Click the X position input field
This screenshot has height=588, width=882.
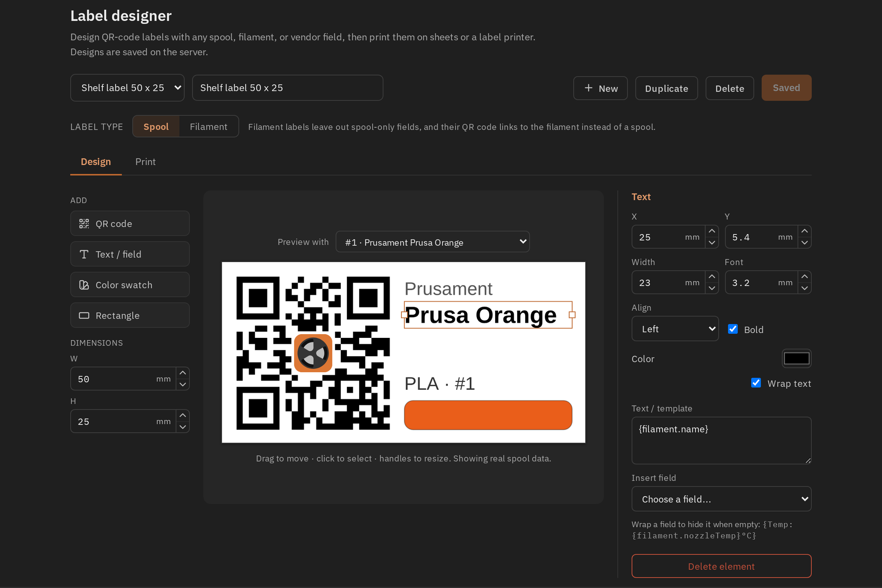coord(668,237)
